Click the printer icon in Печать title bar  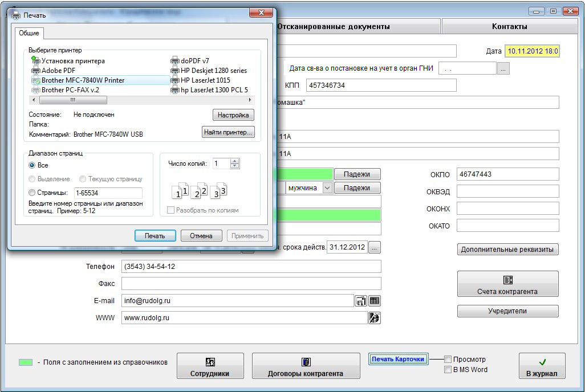(x=16, y=15)
